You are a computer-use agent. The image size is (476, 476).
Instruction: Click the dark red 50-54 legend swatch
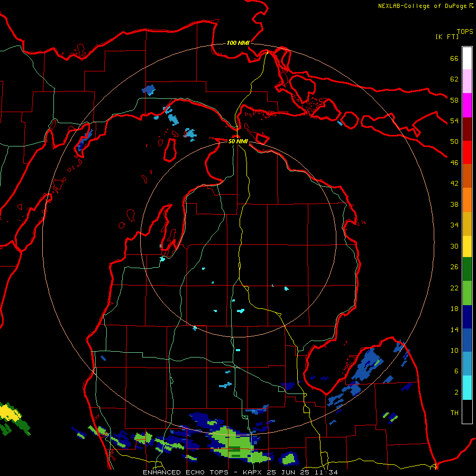pyautogui.click(x=467, y=129)
